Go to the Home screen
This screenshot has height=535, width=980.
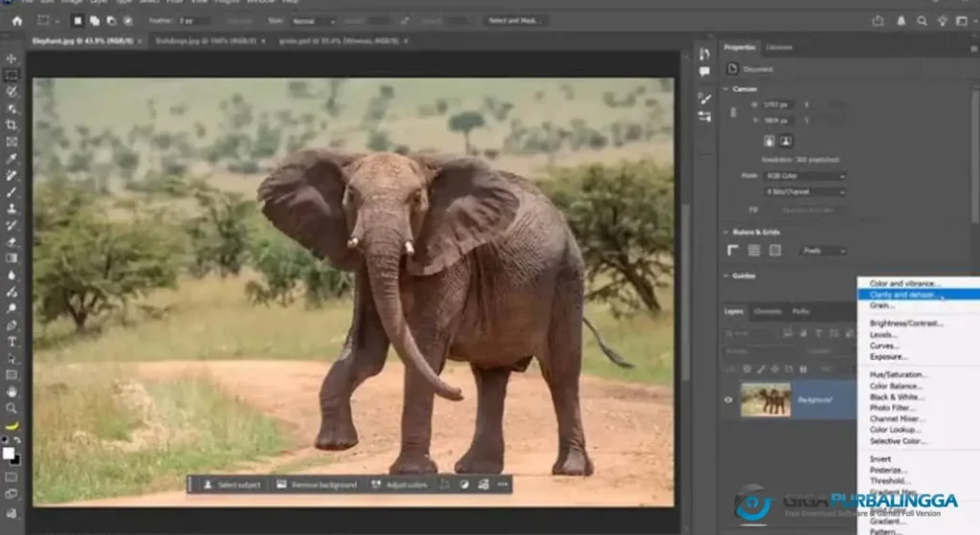[17, 21]
